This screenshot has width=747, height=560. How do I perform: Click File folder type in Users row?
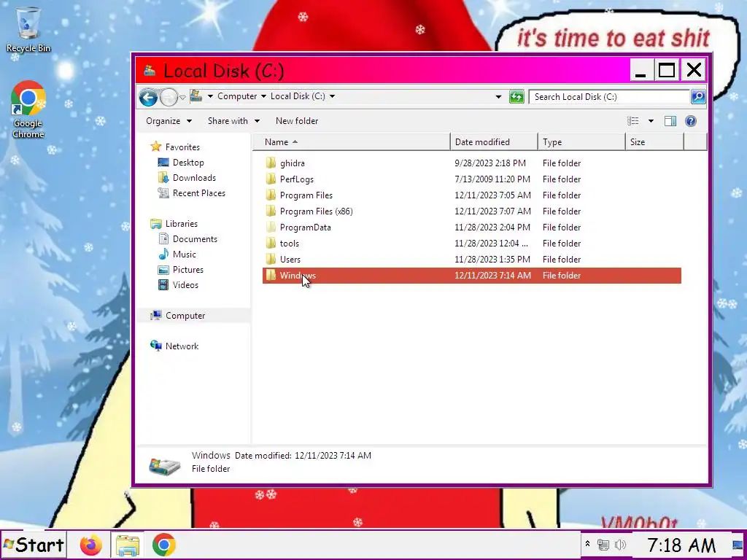pos(562,259)
